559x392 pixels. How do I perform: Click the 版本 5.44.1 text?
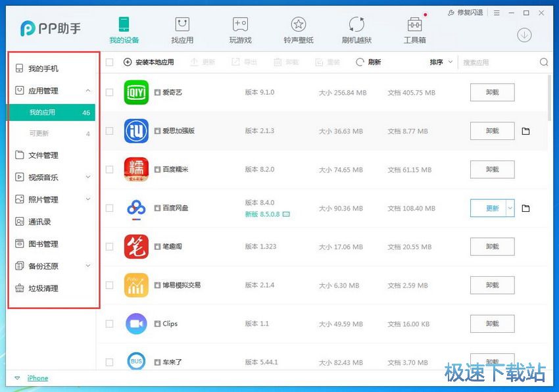pos(261,362)
